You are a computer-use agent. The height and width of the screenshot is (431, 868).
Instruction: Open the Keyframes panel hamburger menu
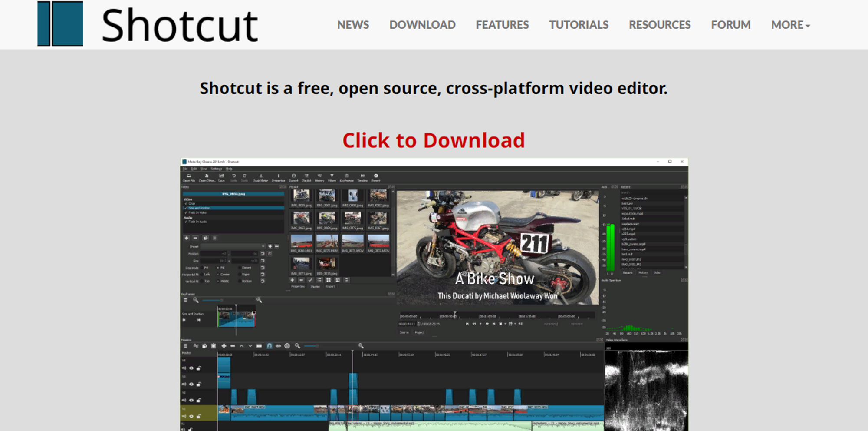pos(185,300)
